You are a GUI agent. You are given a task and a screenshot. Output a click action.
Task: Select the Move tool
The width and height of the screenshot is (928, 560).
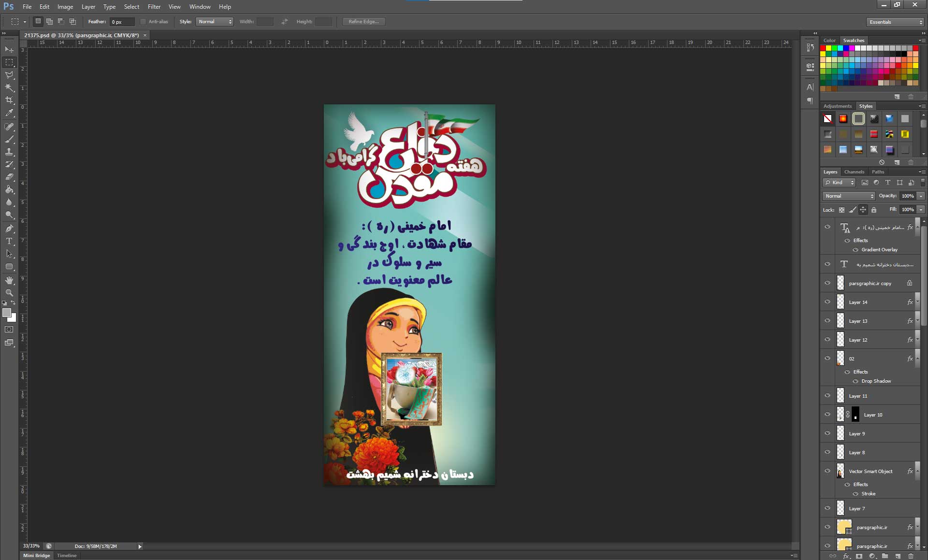coord(9,49)
